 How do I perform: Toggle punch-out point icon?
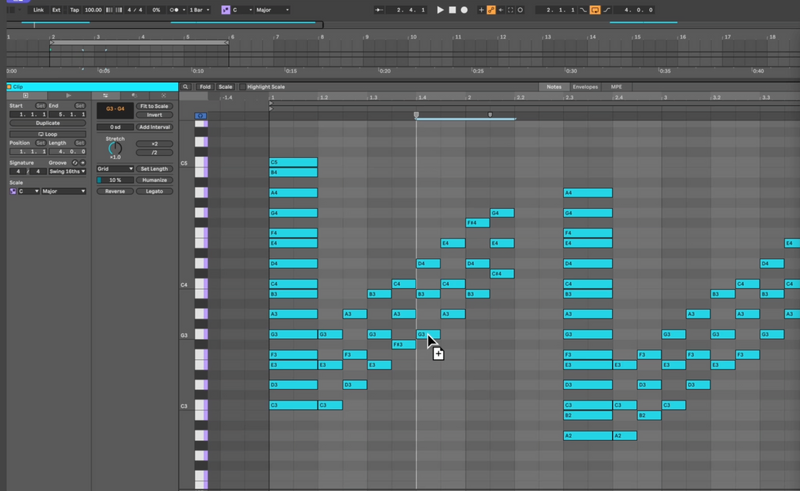click(607, 10)
